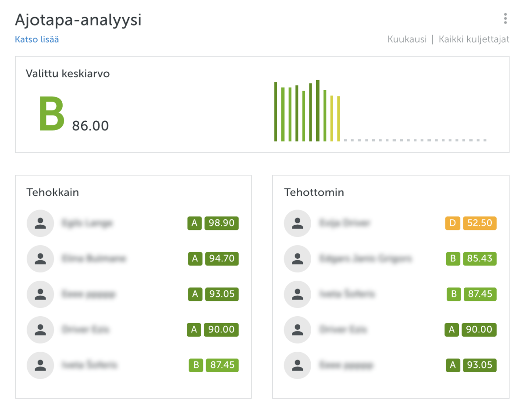Click avatar icon of driver scoring 98.90

coord(40,223)
